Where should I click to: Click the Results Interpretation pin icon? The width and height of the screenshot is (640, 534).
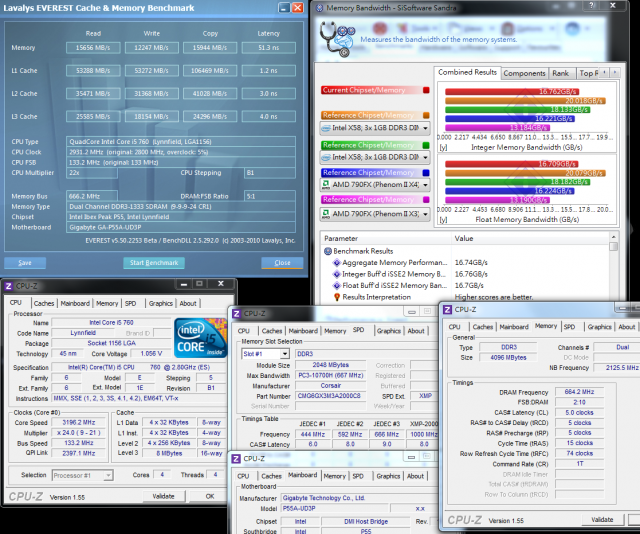[x=337, y=297]
